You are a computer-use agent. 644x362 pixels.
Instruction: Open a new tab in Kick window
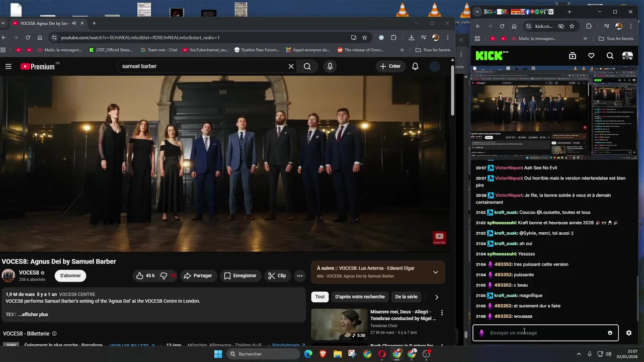point(570,12)
